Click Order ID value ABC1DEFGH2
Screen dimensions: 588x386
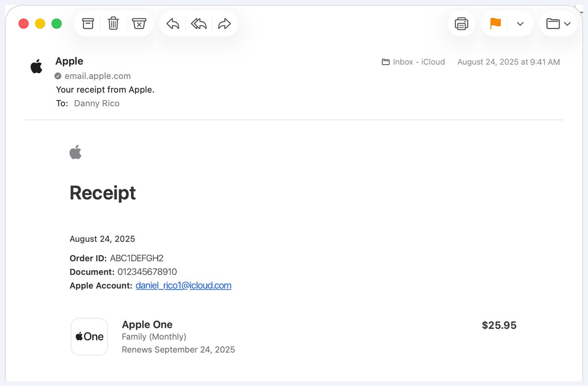pyautogui.click(x=137, y=258)
